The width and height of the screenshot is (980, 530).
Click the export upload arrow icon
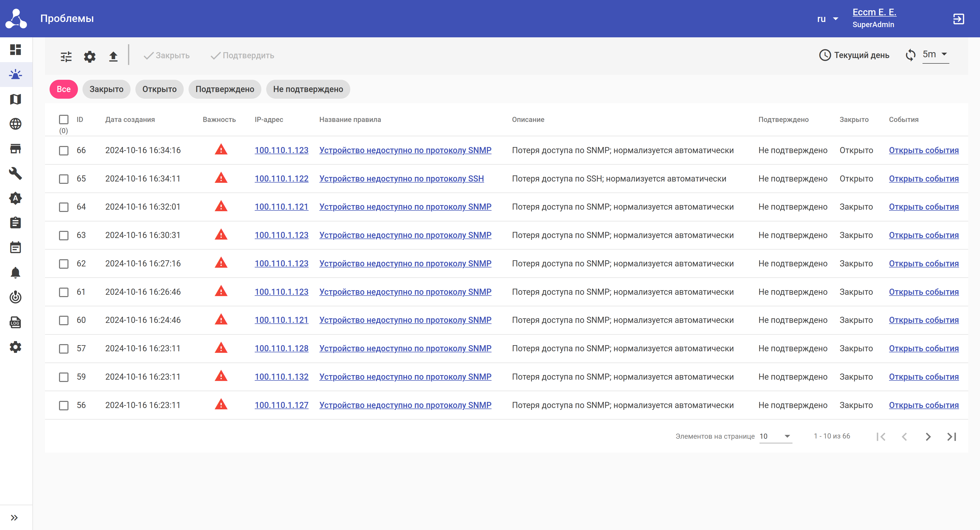pyautogui.click(x=113, y=57)
